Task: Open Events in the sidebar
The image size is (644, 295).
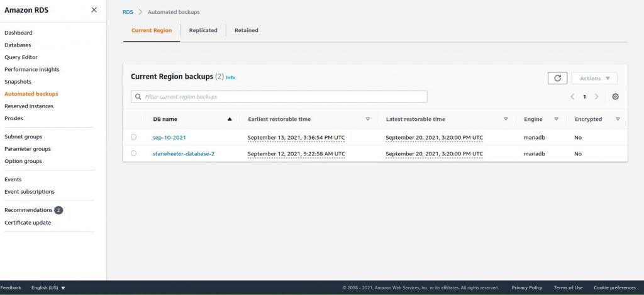Action: coord(13,179)
